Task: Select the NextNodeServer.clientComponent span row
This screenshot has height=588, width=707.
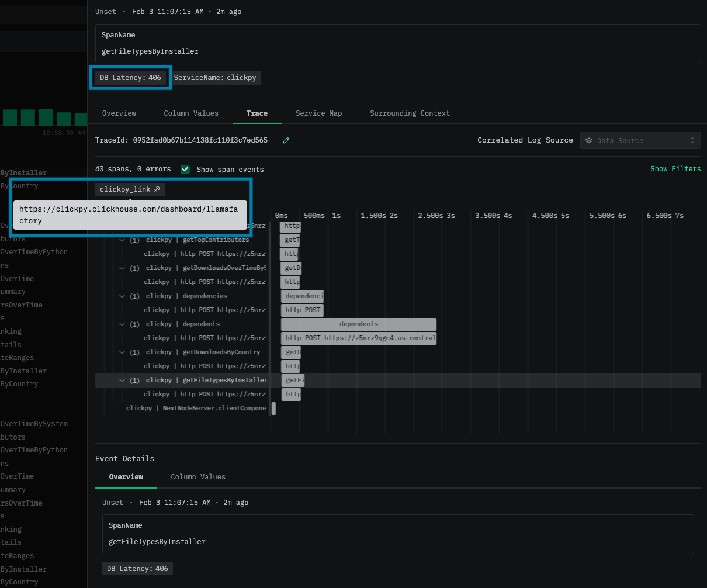Action: coord(196,408)
